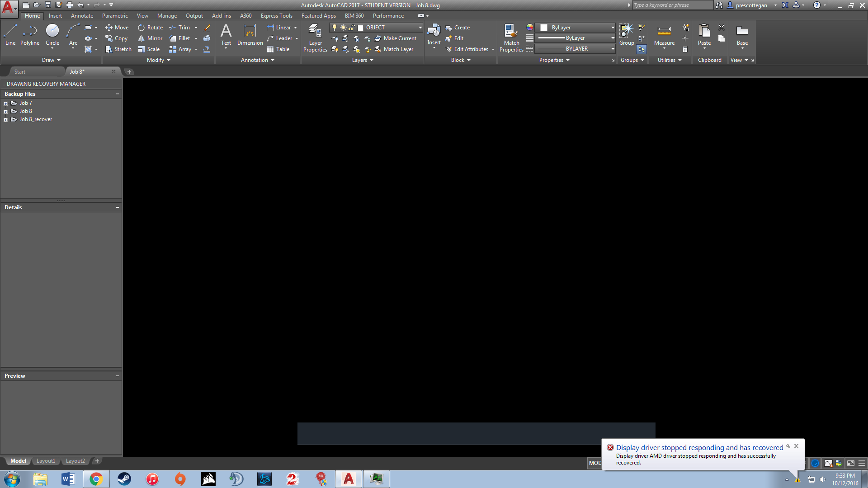Click the Dimension tool
This screenshot has height=488, width=868.
click(x=250, y=35)
